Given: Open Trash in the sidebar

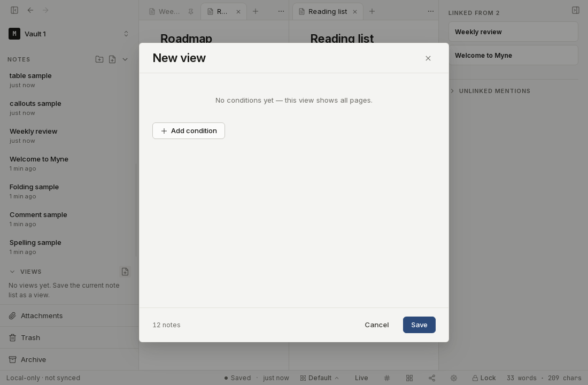Looking at the screenshot, I should [69, 337].
